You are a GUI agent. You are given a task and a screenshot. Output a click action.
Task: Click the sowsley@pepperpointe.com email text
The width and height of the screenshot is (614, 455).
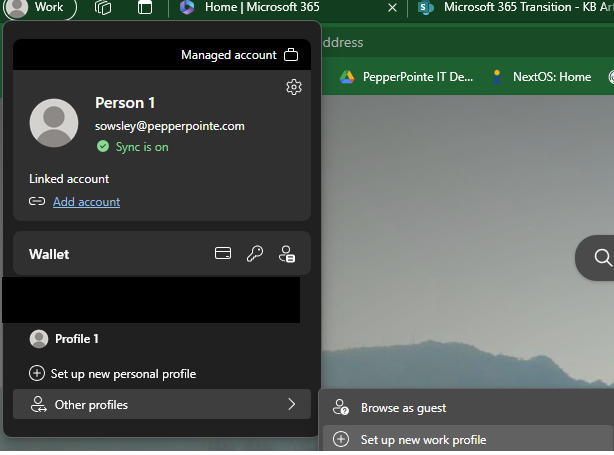pos(170,126)
